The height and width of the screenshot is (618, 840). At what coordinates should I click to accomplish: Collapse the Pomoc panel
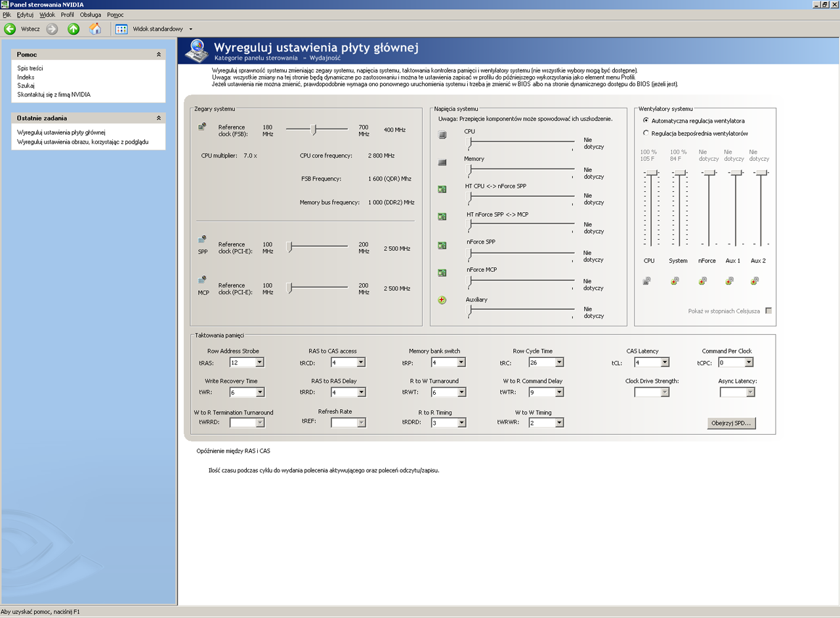(x=158, y=55)
